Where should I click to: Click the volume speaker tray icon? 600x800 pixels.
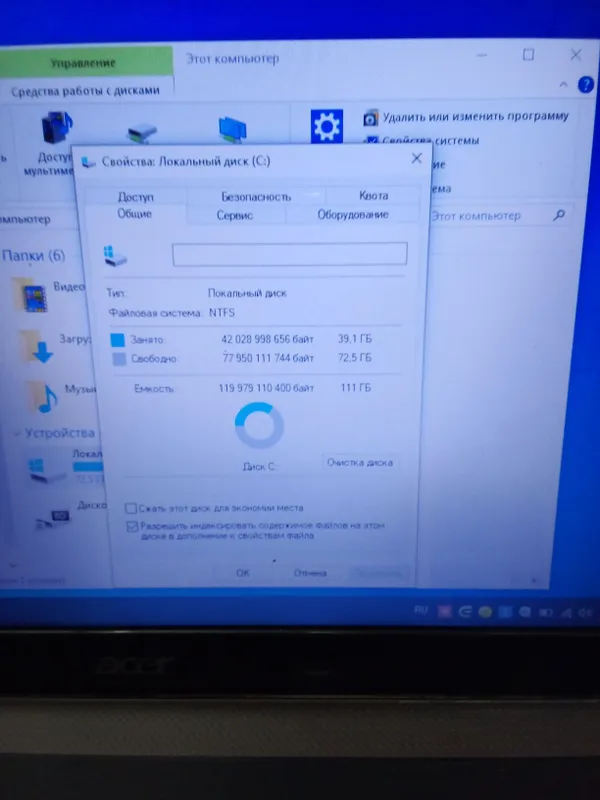pyautogui.click(x=585, y=613)
